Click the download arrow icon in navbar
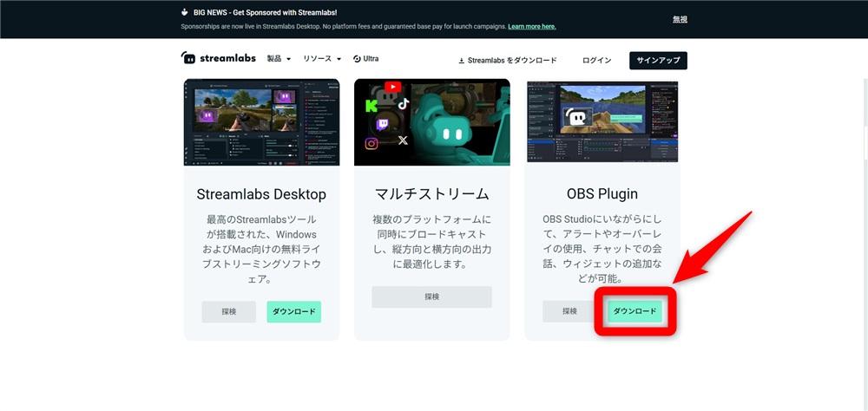Image resolution: width=868 pixels, height=411 pixels. pyautogui.click(x=461, y=61)
